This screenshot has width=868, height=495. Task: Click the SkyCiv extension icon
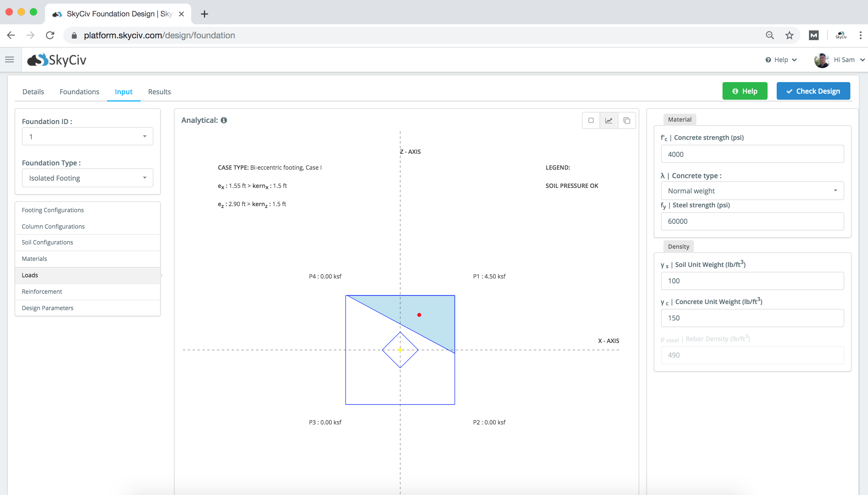click(841, 35)
